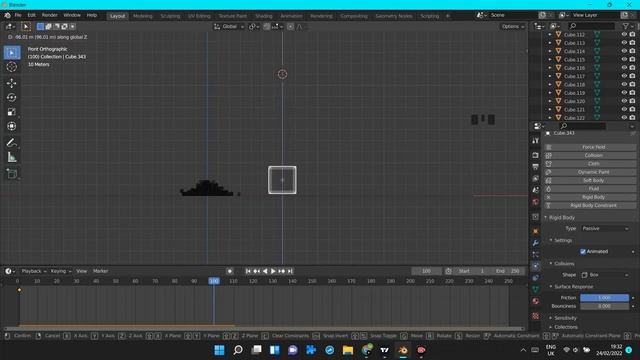The image size is (640, 360).
Task: Hide Cube.120 in viewport via eye icon
Action: 624,101
